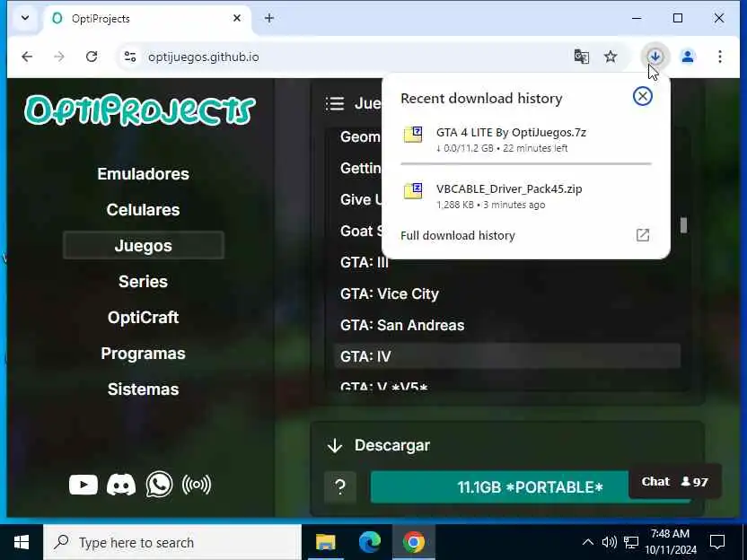Select GTA: San Andreas entry

pyautogui.click(x=402, y=325)
